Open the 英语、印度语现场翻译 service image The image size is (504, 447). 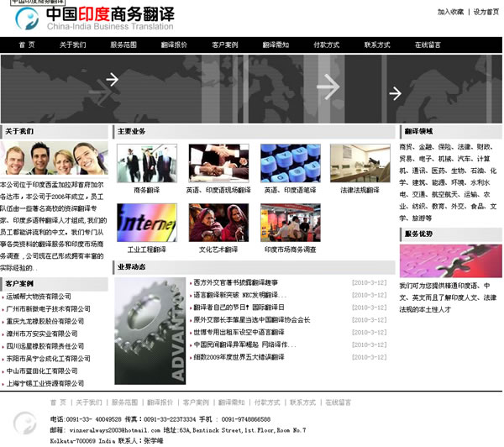coord(218,163)
